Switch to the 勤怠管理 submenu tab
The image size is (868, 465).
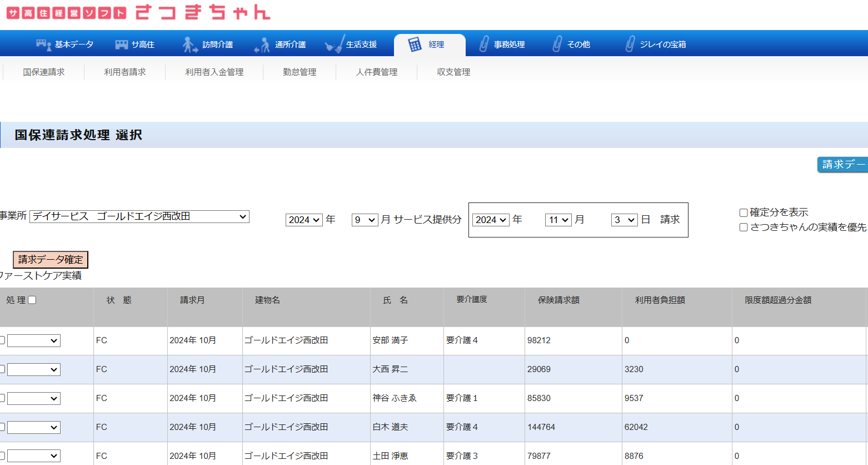[x=300, y=72]
